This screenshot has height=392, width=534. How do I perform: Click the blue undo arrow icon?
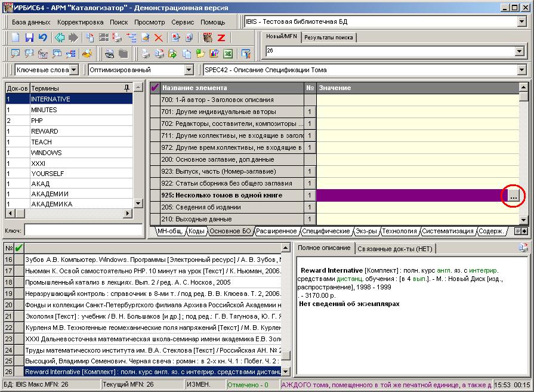(x=42, y=38)
